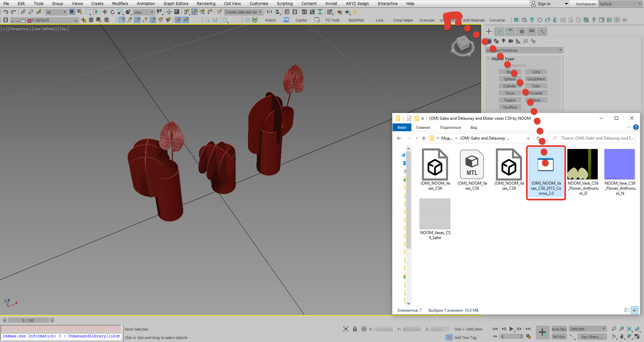Create a Teapot primitive

[x=510, y=100]
